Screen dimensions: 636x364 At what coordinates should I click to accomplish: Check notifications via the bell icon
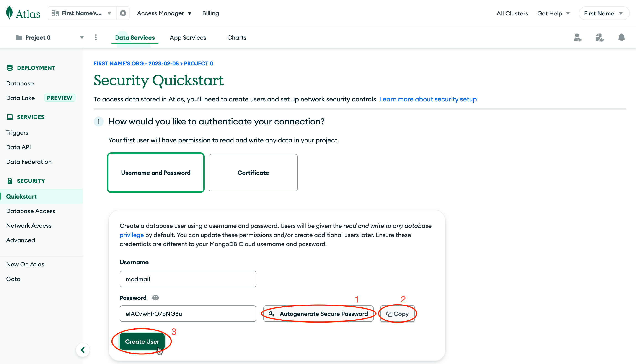click(x=621, y=38)
